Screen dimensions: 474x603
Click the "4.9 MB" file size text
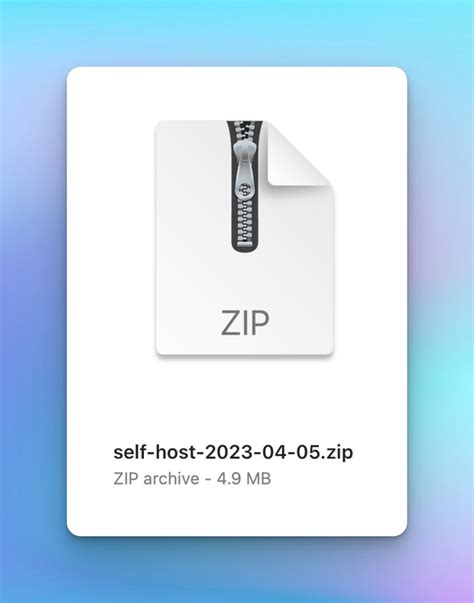(x=244, y=479)
